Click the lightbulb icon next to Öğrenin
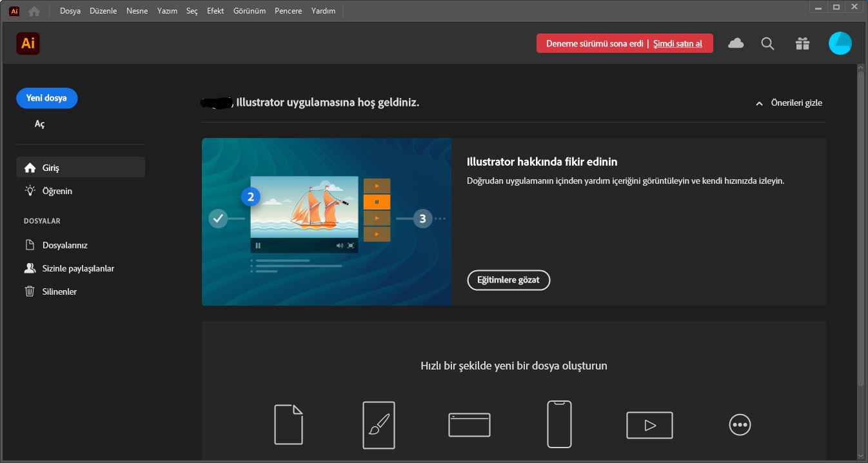Screen dimensions: 868x463 tap(30, 191)
